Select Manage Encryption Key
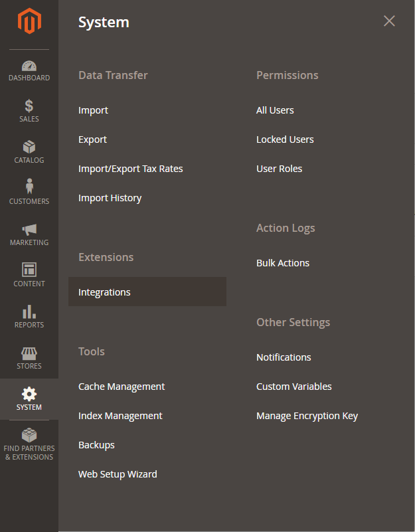Viewport: 415px width, 532px height. click(x=307, y=416)
